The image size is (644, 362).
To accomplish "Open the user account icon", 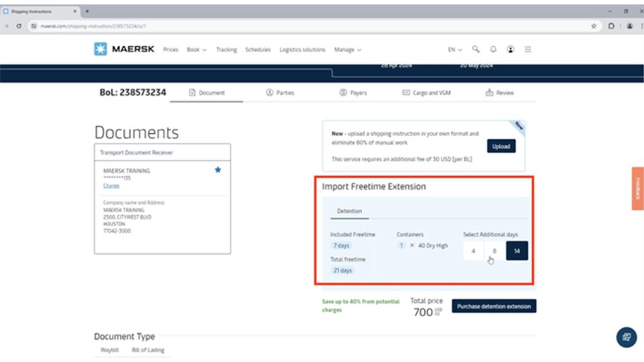I will pyautogui.click(x=510, y=49).
